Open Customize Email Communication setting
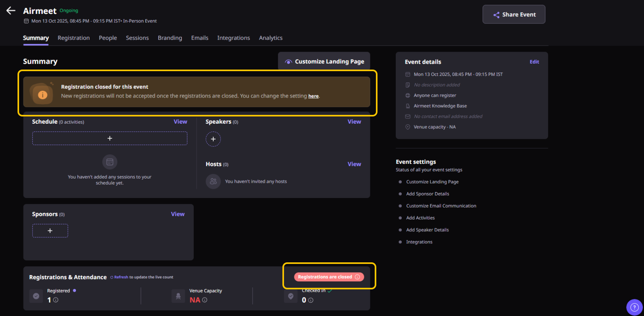 tap(441, 206)
